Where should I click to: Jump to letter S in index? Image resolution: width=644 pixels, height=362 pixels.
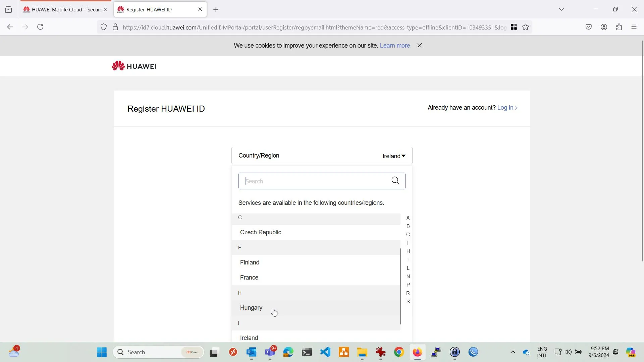click(408, 302)
